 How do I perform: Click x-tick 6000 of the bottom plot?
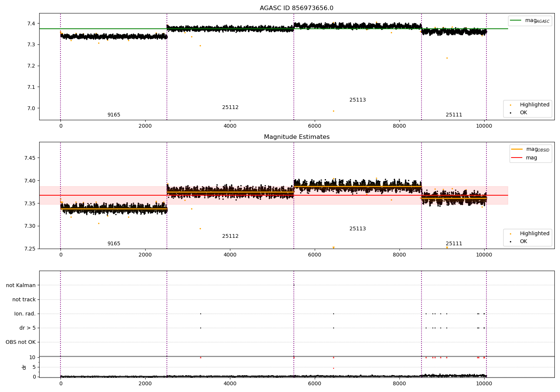(315, 384)
